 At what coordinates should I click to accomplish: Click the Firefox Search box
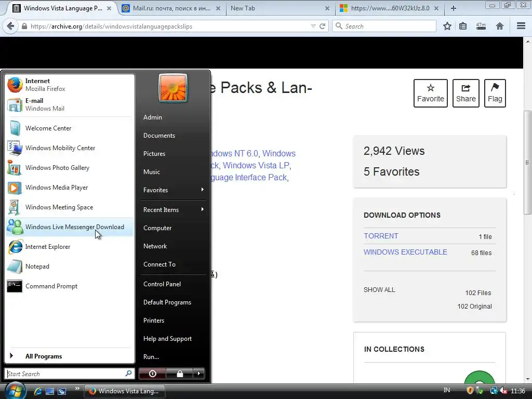384,26
